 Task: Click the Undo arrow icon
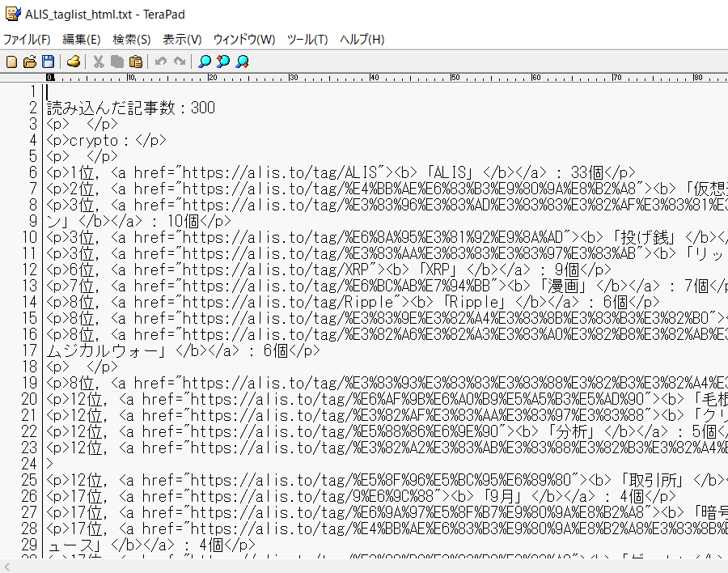[x=161, y=62]
